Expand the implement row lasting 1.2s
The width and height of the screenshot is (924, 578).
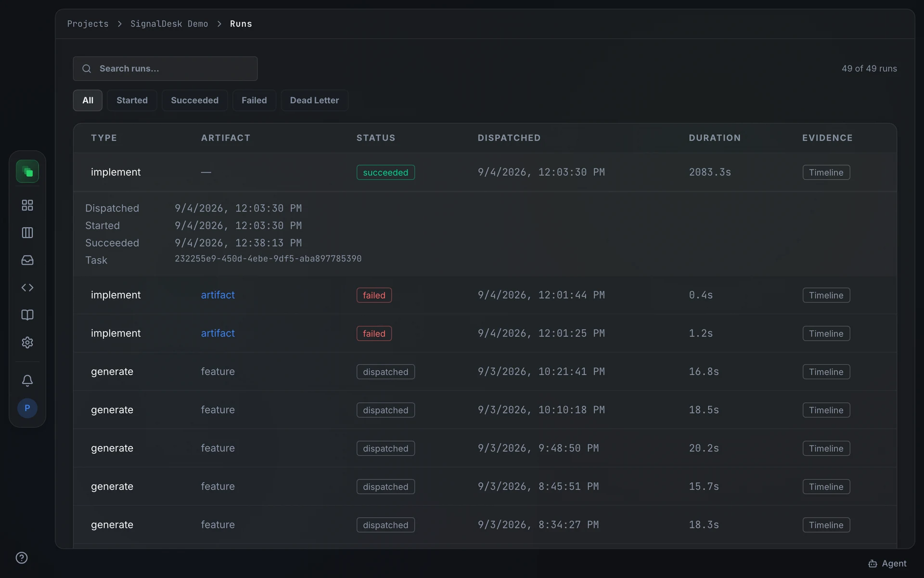(x=485, y=333)
